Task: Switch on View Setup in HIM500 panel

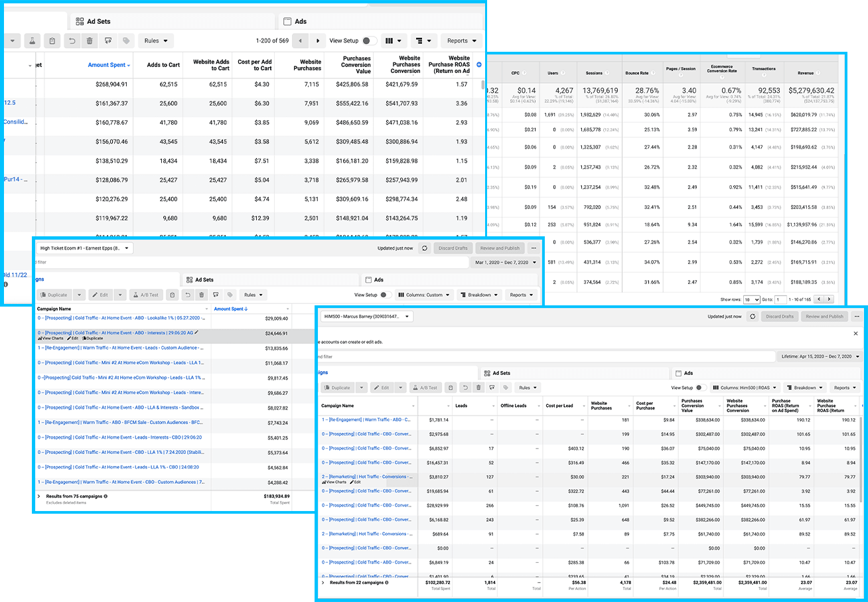Action: point(700,388)
